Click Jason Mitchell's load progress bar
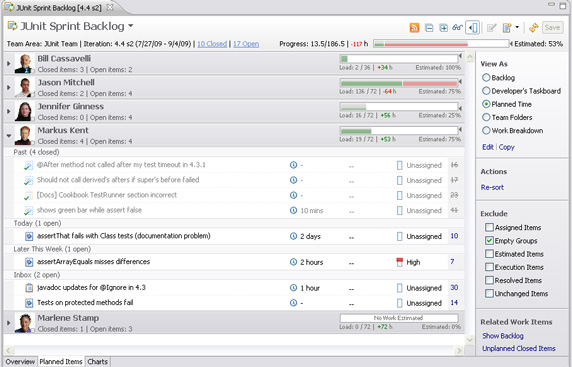 (x=399, y=83)
